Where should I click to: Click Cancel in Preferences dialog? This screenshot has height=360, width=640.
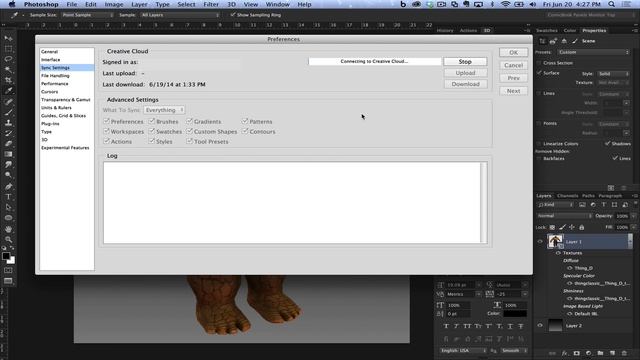point(513,65)
